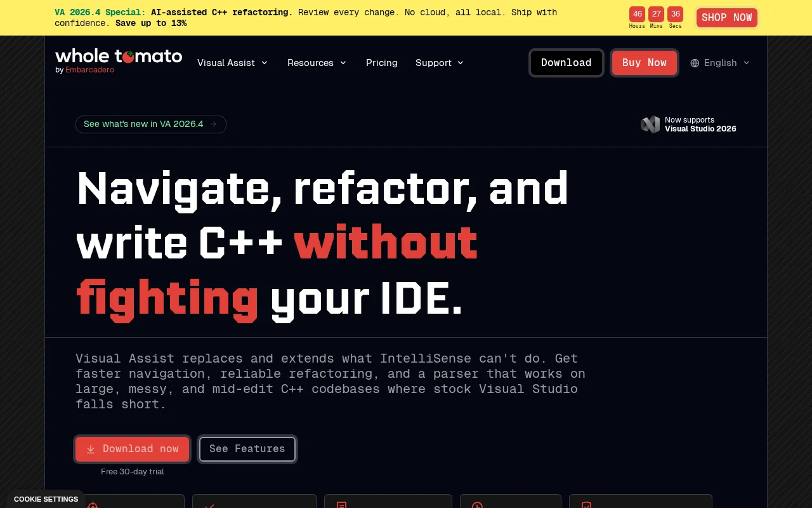Click the See Features button
Screen dimensions: 812x508
[247, 449]
